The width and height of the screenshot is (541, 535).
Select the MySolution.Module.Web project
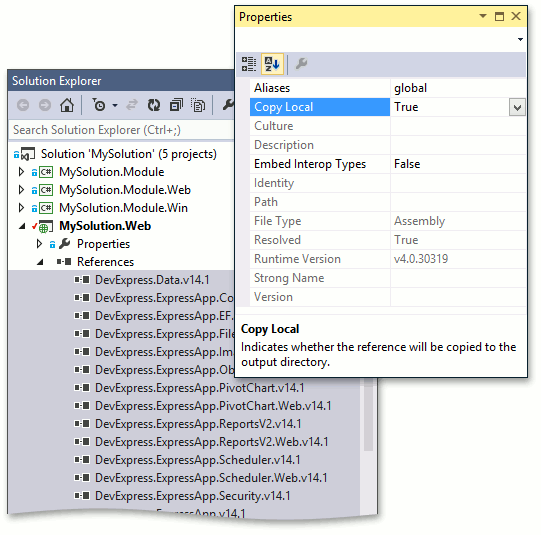pos(125,190)
